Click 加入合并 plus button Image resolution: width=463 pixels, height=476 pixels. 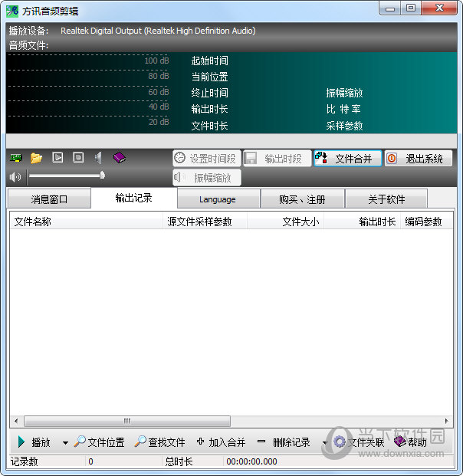[221, 442]
